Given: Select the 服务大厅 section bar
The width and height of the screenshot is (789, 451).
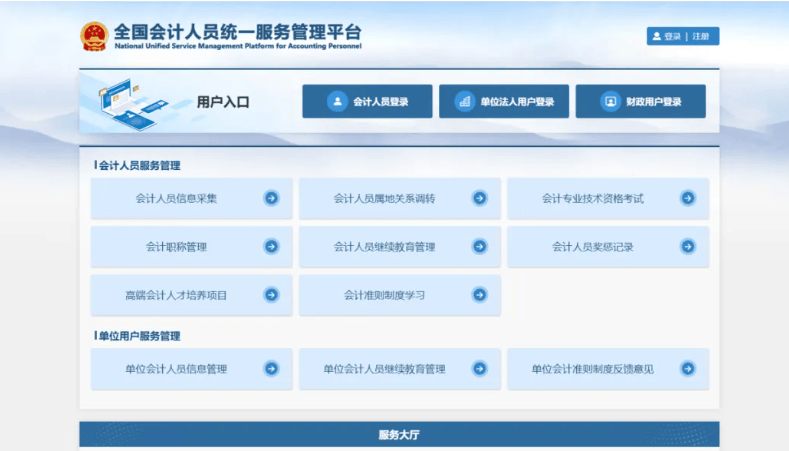Looking at the screenshot, I should [x=399, y=435].
